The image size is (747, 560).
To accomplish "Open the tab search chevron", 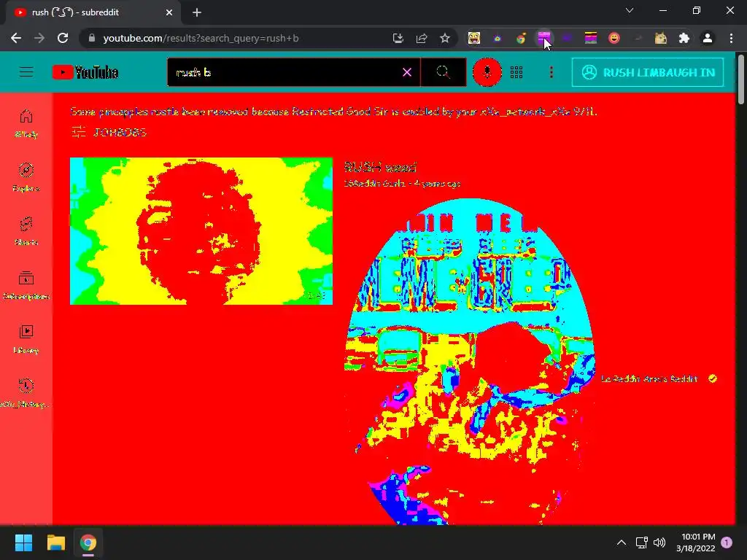I will [630, 10].
